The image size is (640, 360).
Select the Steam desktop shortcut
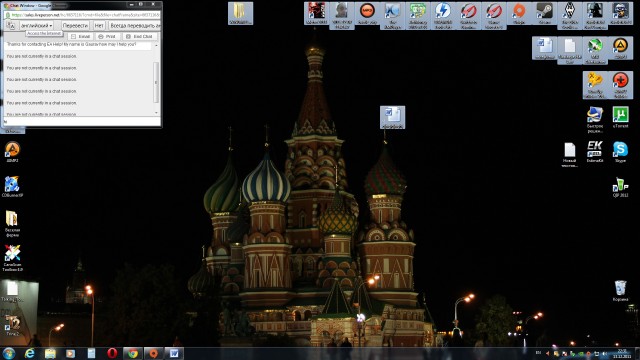pos(544,13)
